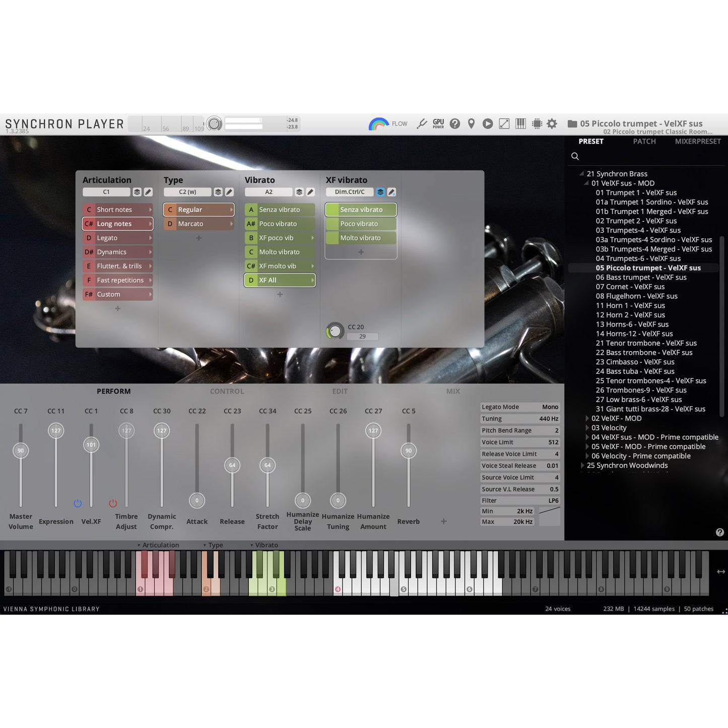Expand 04 VelXF sus - MOD - Prime compatible
Screen dimensions: 728x728
(587, 437)
